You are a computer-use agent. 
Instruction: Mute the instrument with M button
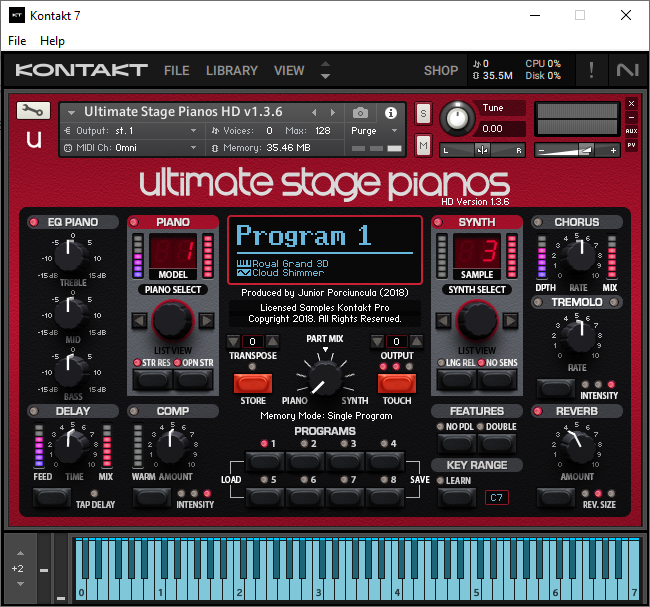(423, 145)
